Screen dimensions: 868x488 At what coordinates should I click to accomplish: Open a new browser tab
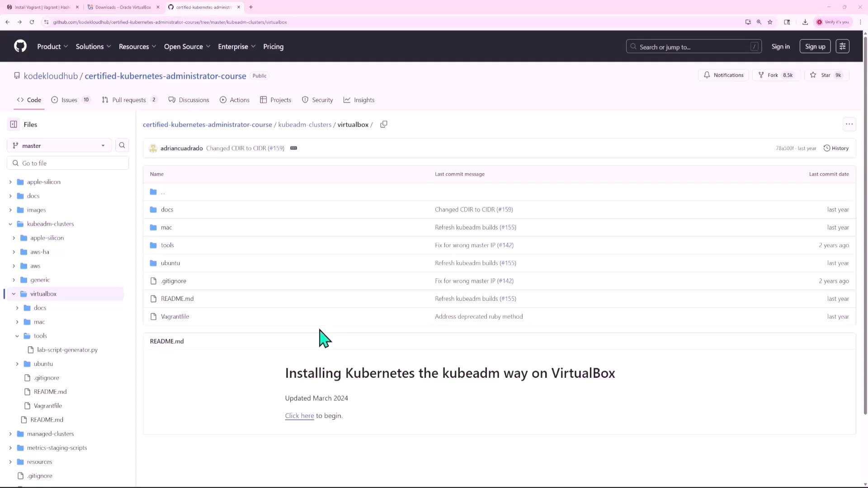(251, 7)
